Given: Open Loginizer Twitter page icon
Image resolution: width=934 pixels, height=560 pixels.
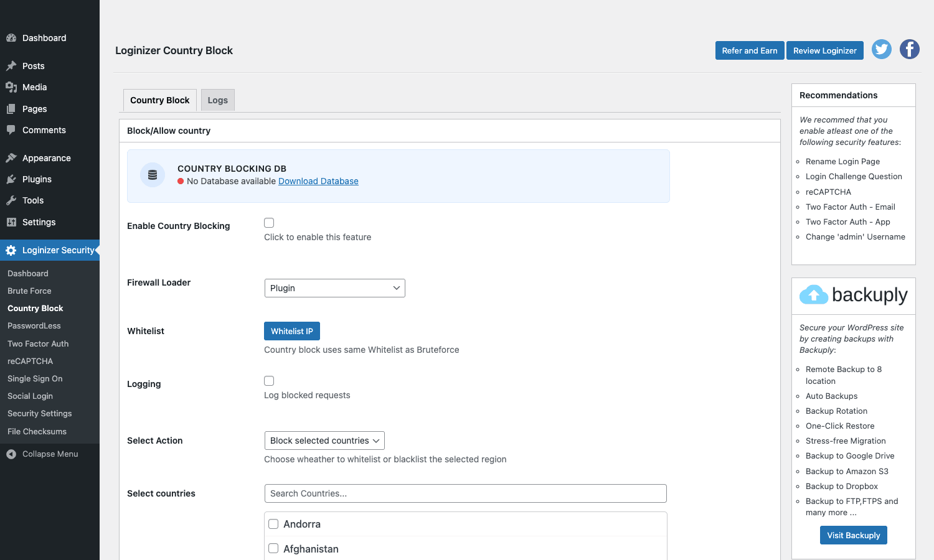Looking at the screenshot, I should (882, 49).
